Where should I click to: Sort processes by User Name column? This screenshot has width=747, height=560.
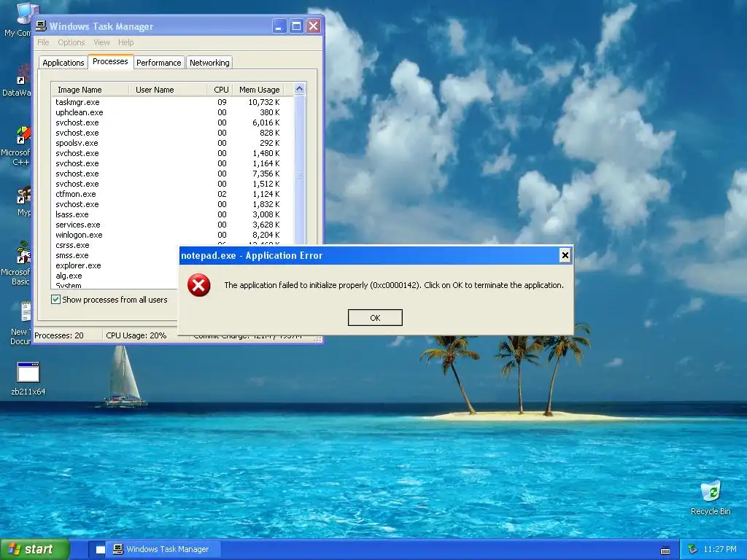[168, 90]
